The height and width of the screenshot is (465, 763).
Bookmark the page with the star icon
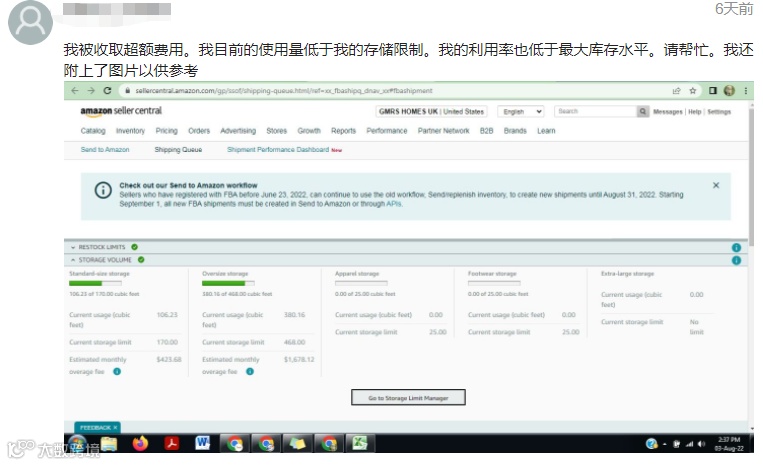pyautogui.click(x=693, y=91)
